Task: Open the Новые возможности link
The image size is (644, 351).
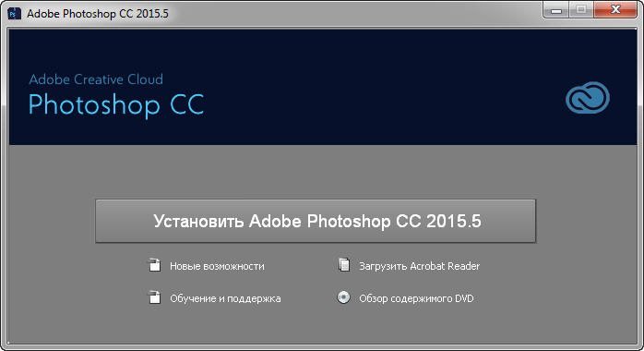Action: [x=217, y=266]
